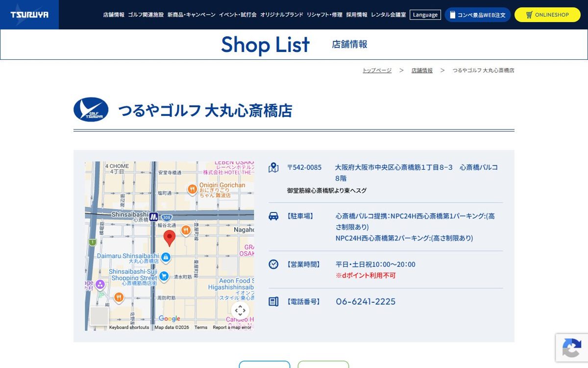This screenshot has width=588, height=368.
Task: Click the Onigiri Gorichan restaurant marker
Action: click(x=192, y=189)
